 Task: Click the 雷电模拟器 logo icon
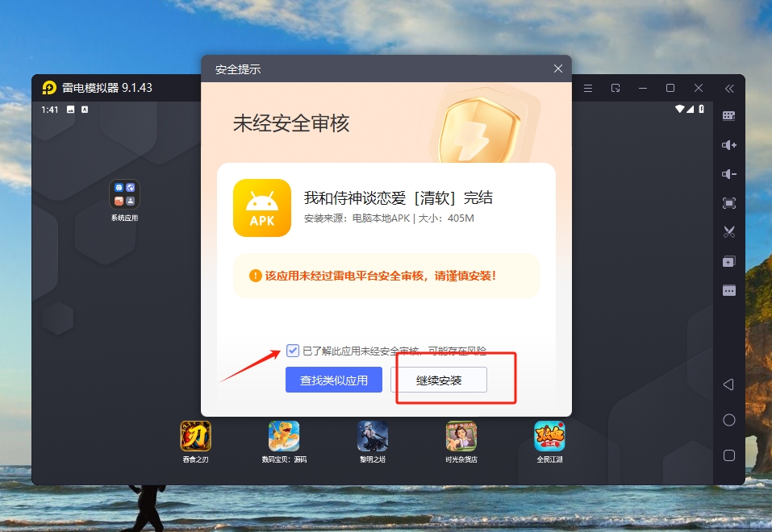pyautogui.click(x=49, y=88)
